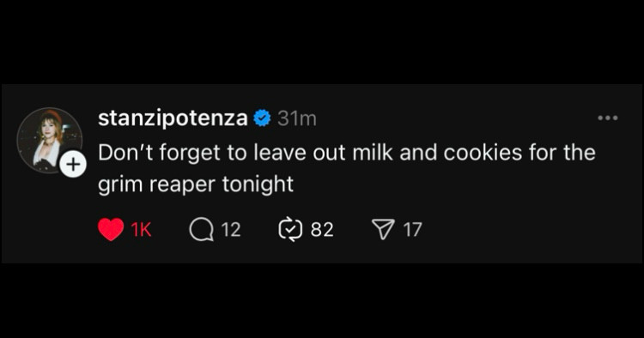View the 82 reposts count
The width and height of the screenshot is (644, 338).
pyautogui.click(x=322, y=230)
